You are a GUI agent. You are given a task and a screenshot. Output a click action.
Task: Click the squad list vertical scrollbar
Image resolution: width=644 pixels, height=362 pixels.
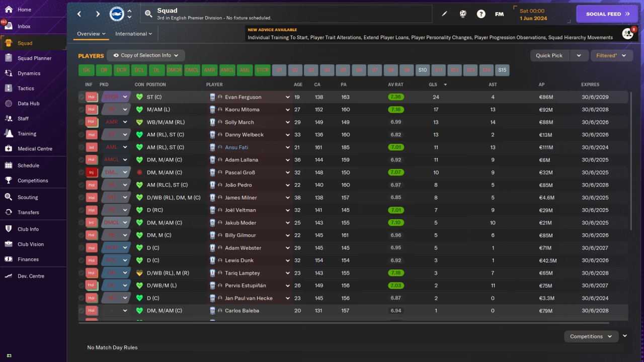click(x=630, y=161)
